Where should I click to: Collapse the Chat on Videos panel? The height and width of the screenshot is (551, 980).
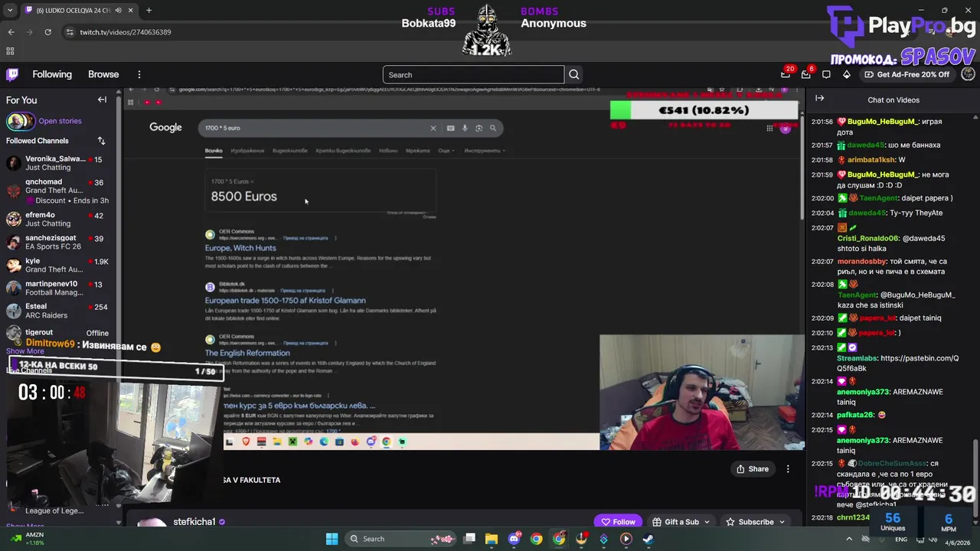tap(819, 99)
